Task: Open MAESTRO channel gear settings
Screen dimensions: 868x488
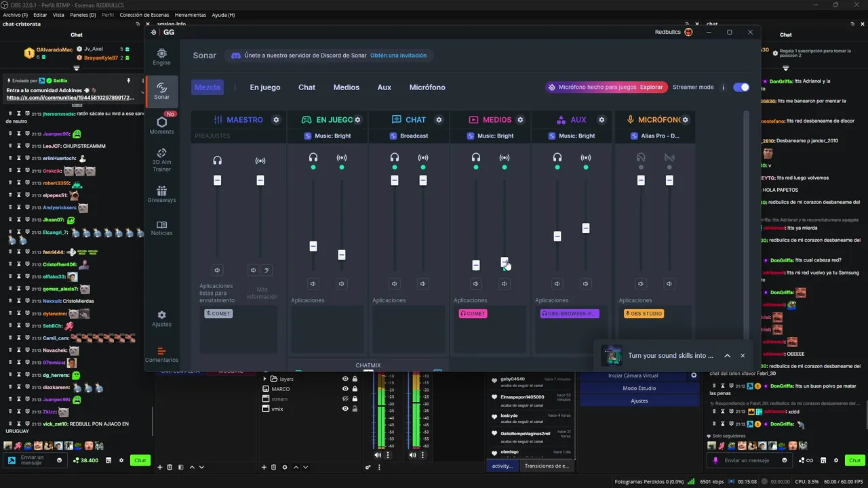Action: coord(276,120)
